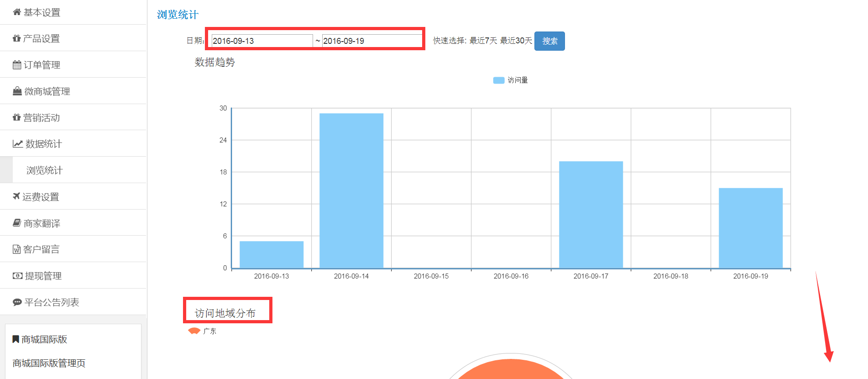The height and width of the screenshot is (379, 868).
Task: Click the line chart icon beside 数据统计
Action: pyautogui.click(x=18, y=144)
